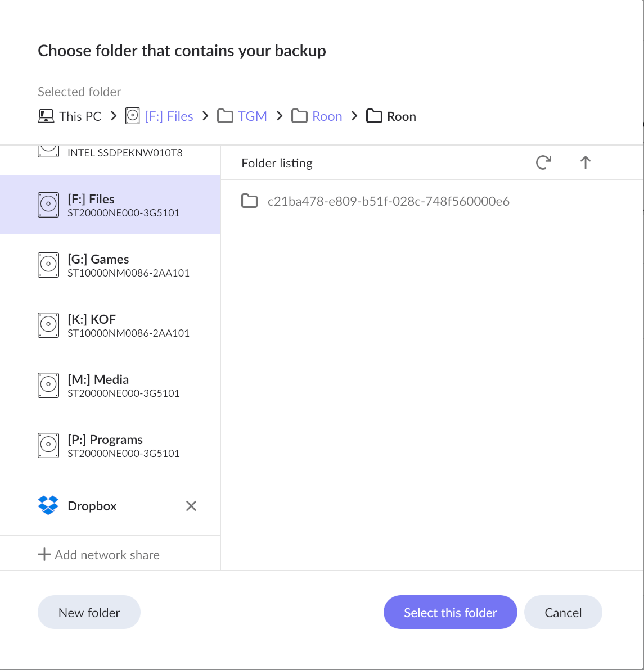Click the K: KOF drive icon
Viewport: 644px width, 670px height.
pyautogui.click(x=48, y=325)
